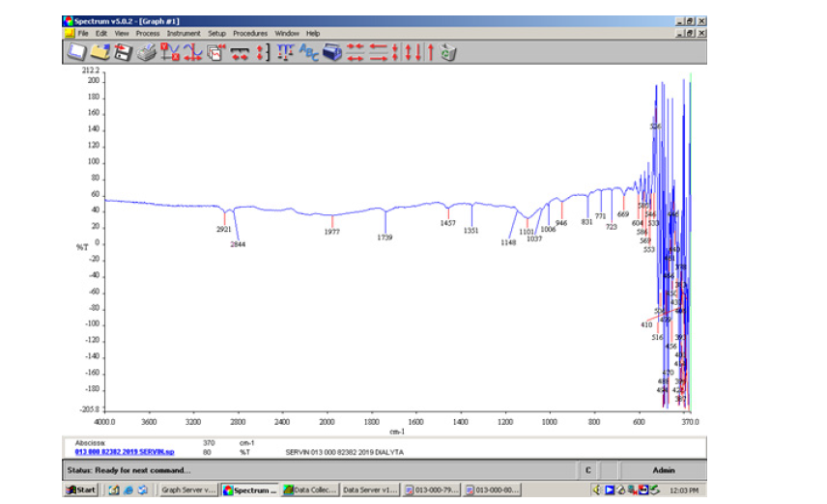This screenshot has height=504, width=827.
Task: Open the Procedures menu
Action: [x=250, y=33]
